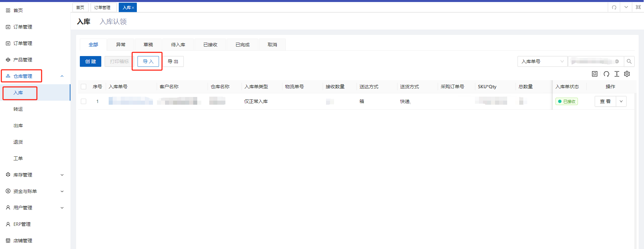Select 退货 in the sidebar
Screen dimensions: 644x249
[18, 142]
